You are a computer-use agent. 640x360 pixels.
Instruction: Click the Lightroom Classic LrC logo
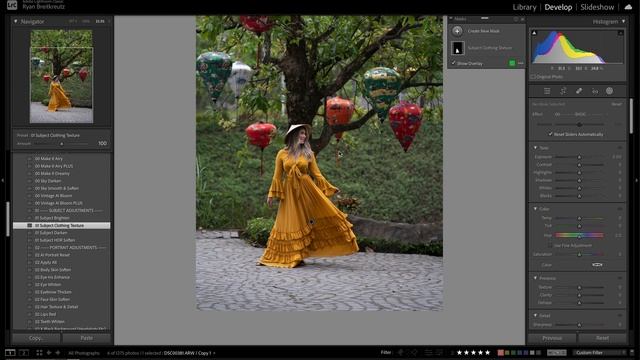click(12, 5)
